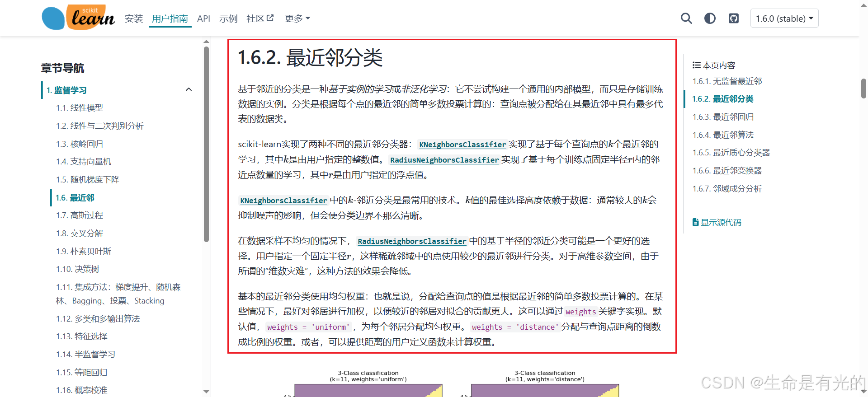Go to 1.12. 多类和多输出算法

[x=98, y=319]
